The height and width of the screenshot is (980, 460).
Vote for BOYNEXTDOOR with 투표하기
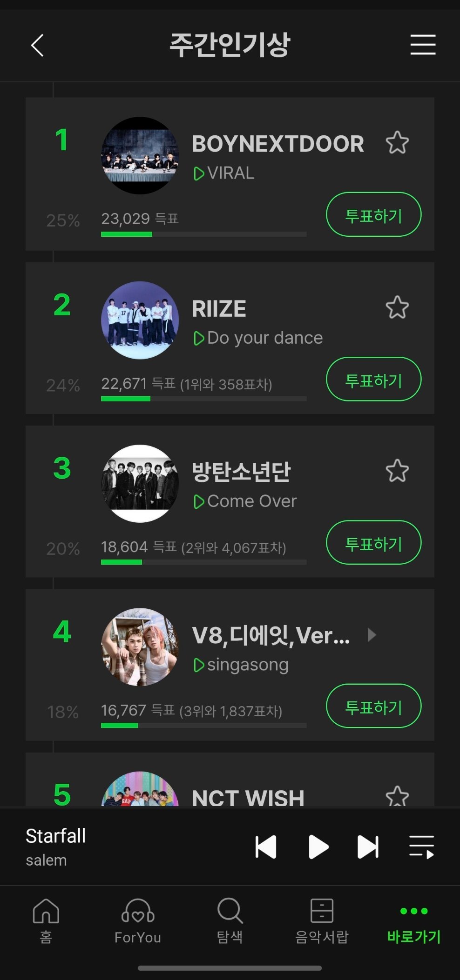pyautogui.click(x=374, y=214)
